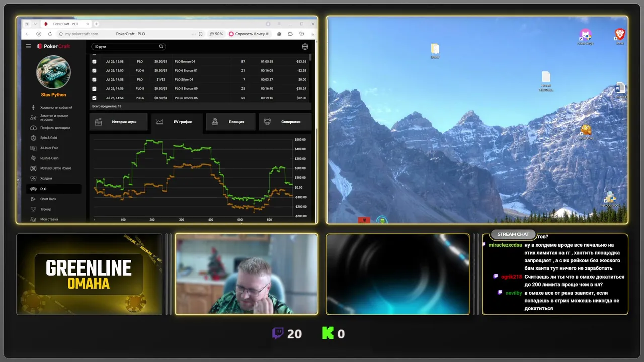The height and width of the screenshot is (362, 644).
Task: Click the -$53.95 result value
Action: click(301, 62)
